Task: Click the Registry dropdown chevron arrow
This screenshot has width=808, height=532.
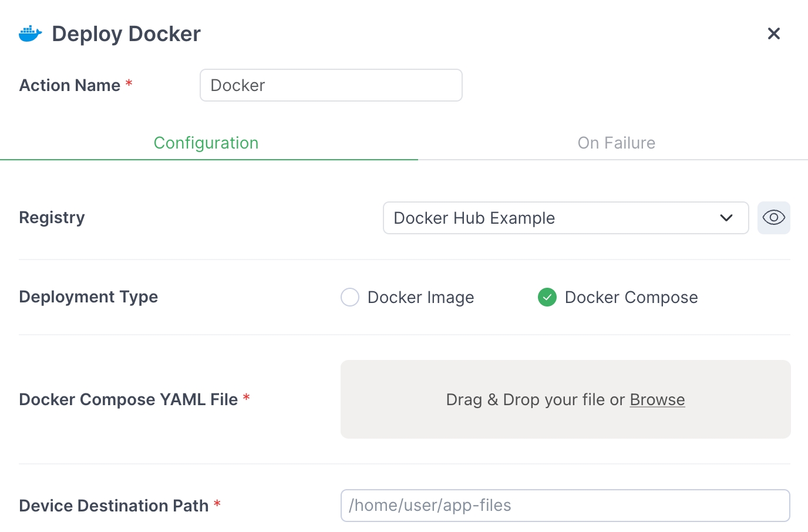Action: tap(726, 218)
